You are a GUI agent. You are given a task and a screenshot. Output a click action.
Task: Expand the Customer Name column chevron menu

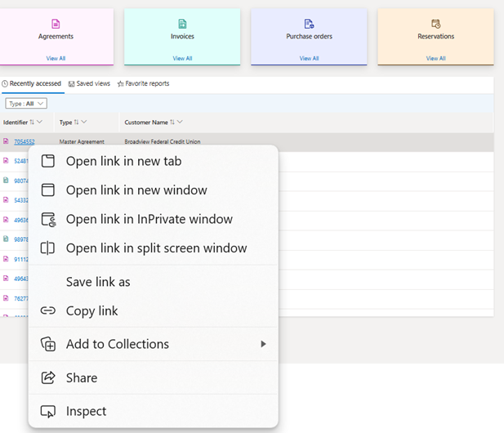(x=180, y=122)
